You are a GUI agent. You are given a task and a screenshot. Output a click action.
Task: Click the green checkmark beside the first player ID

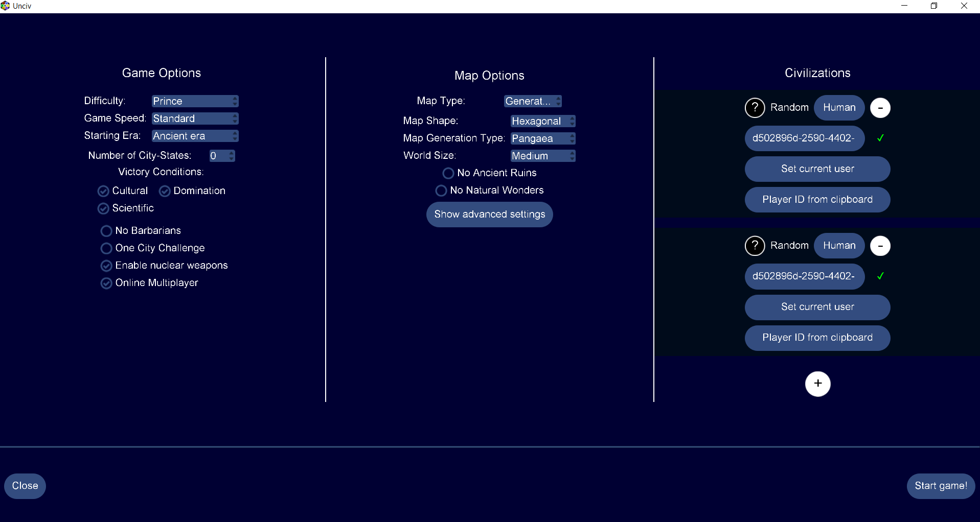tap(880, 138)
